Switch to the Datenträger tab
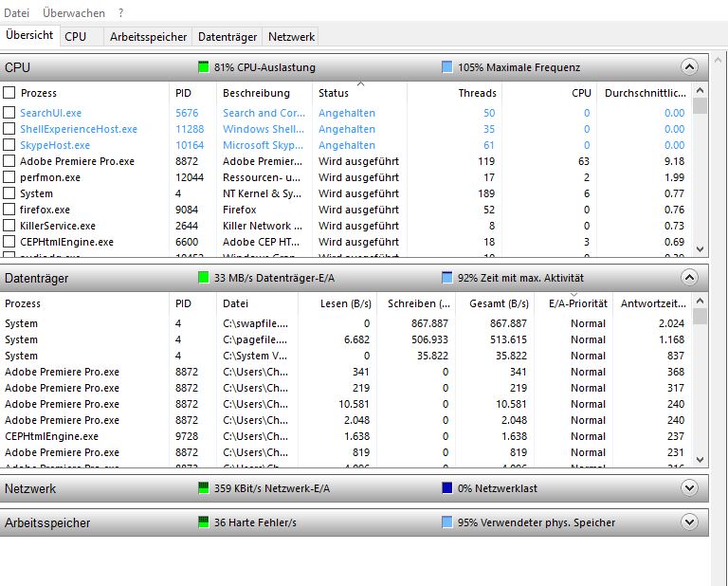 [x=227, y=37]
